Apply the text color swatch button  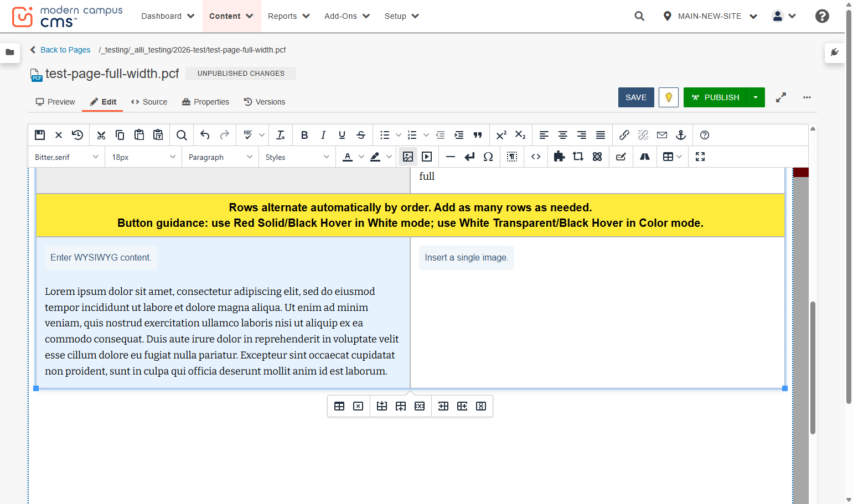pyautogui.click(x=348, y=157)
